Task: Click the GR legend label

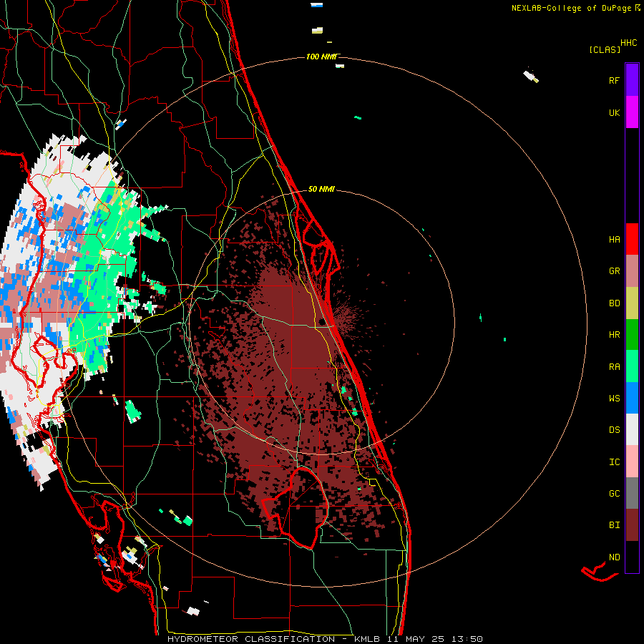Action: coord(614,271)
